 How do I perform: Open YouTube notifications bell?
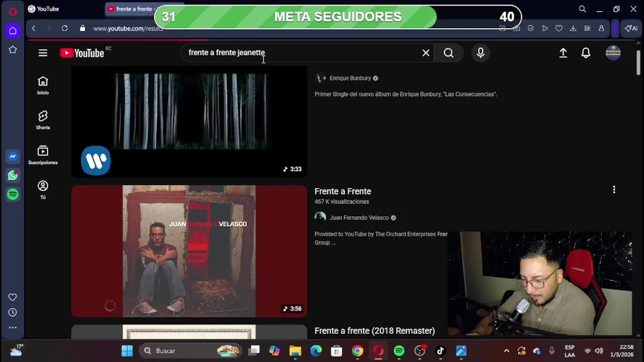click(x=586, y=53)
